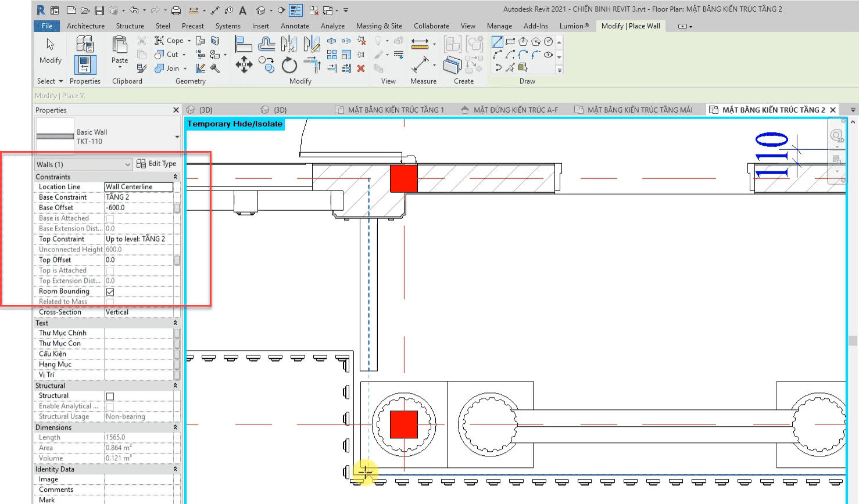This screenshot has height=504, width=859.
Task: Click the Related to Mass checkbox
Action: click(x=110, y=302)
